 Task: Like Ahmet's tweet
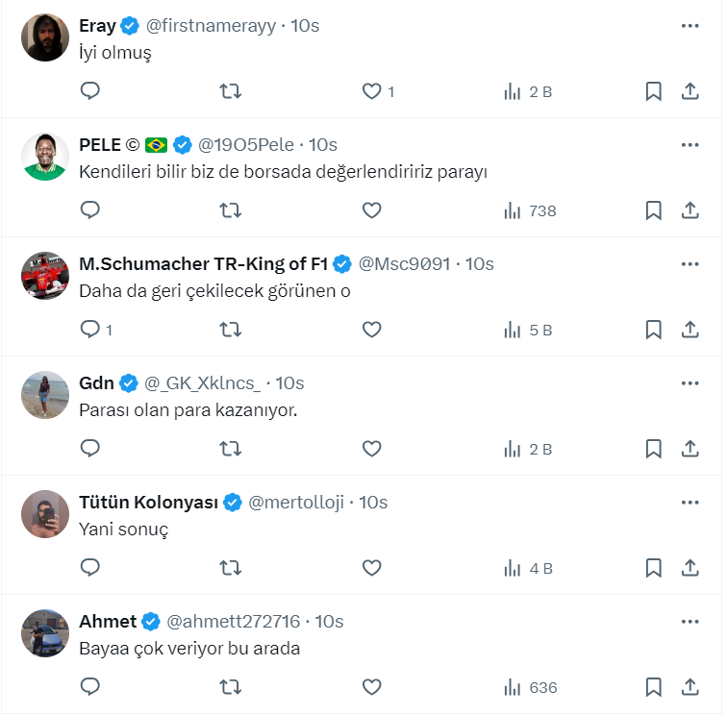coord(371,687)
